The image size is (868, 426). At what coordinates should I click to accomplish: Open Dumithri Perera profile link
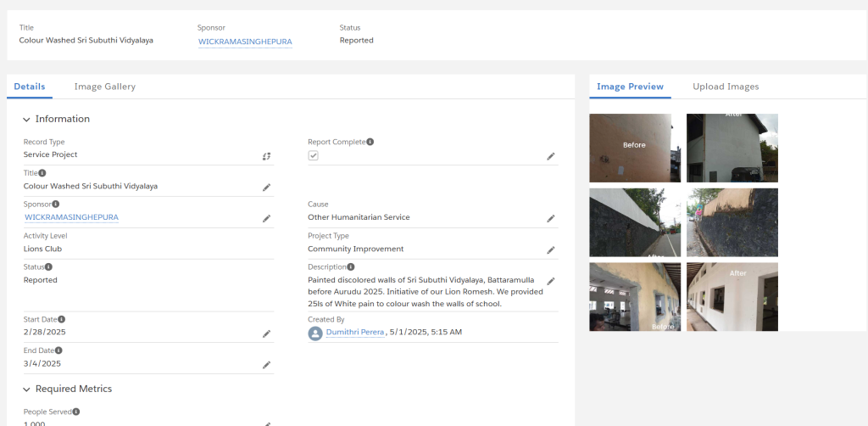click(355, 333)
